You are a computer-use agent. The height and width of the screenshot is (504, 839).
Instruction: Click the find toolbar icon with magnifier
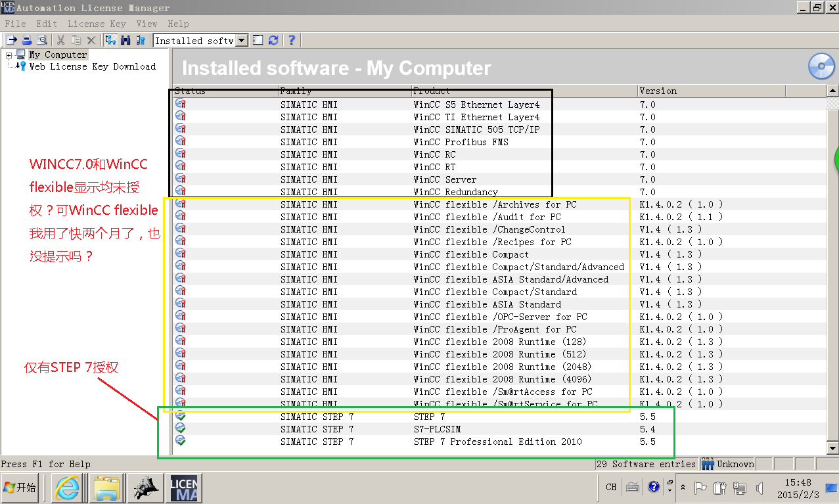pos(42,40)
